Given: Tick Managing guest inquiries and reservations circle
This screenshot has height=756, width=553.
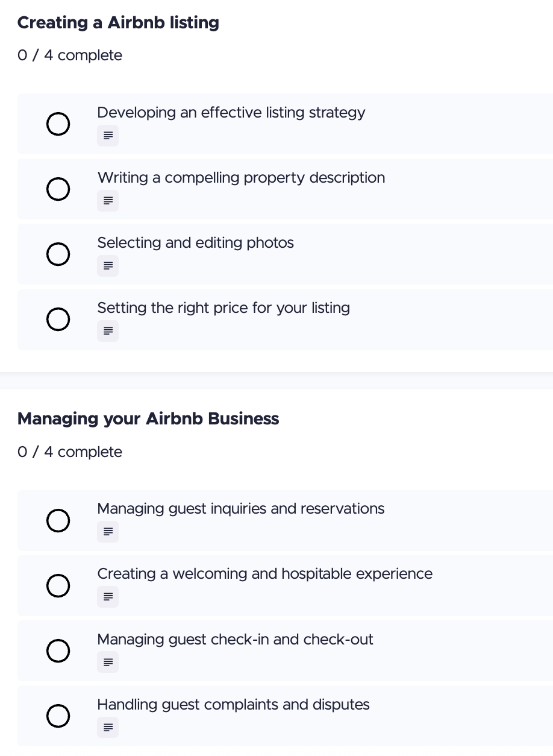Looking at the screenshot, I should (58, 520).
